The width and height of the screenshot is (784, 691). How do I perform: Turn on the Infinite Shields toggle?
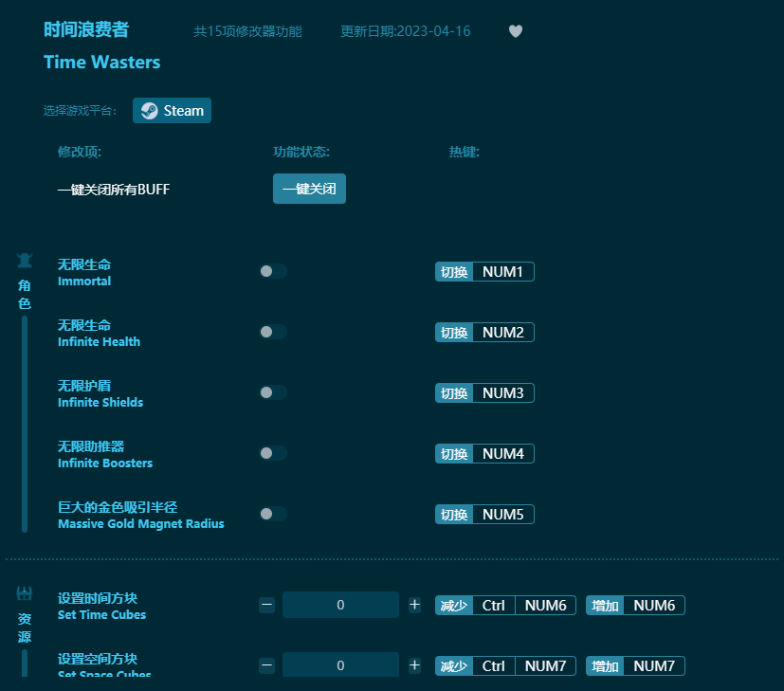[272, 392]
